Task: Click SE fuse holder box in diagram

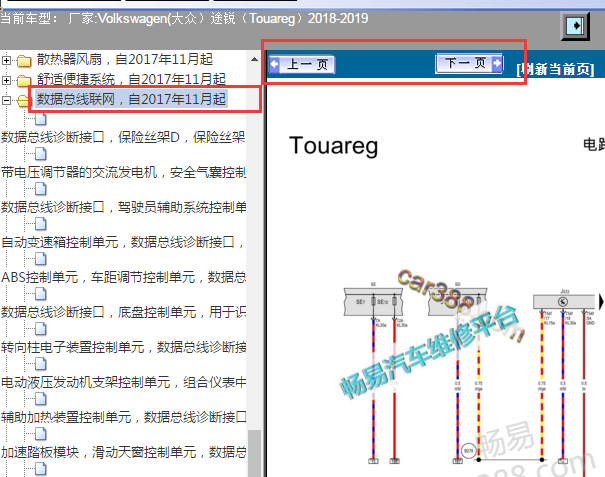Action: (373, 302)
